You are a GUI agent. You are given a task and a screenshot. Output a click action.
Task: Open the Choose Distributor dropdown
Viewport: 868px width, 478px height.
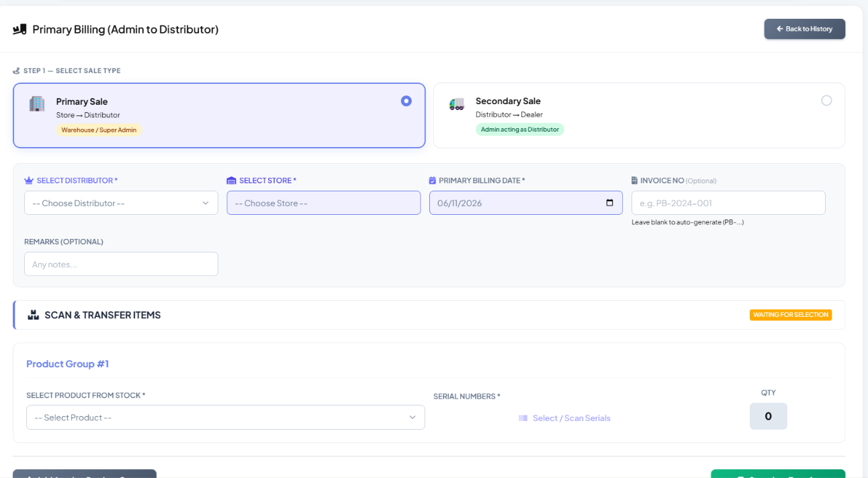click(x=121, y=203)
